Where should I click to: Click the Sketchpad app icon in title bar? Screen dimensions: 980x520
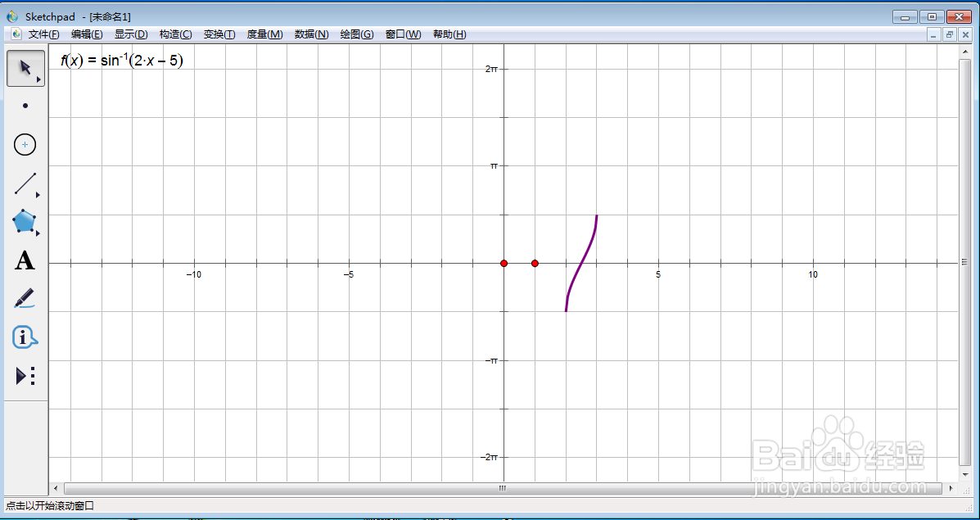point(12,17)
